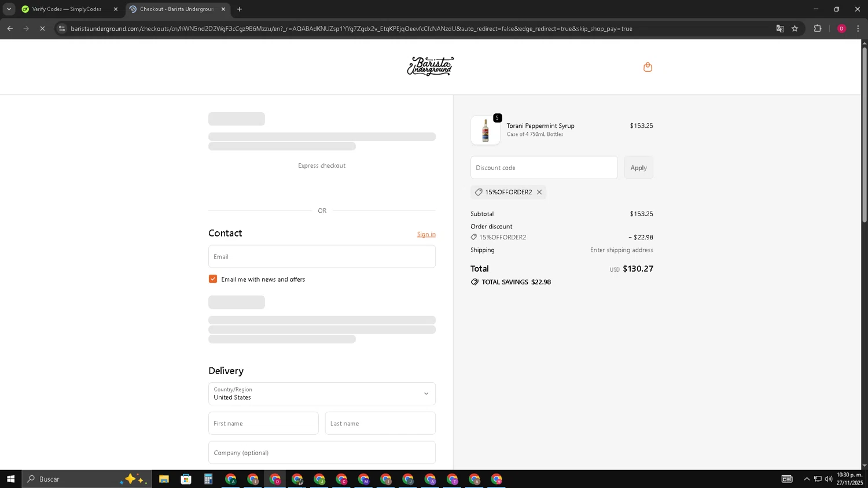Click the Buscar taskbar search box
This screenshot has width=868, height=488.
[x=87, y=479]
